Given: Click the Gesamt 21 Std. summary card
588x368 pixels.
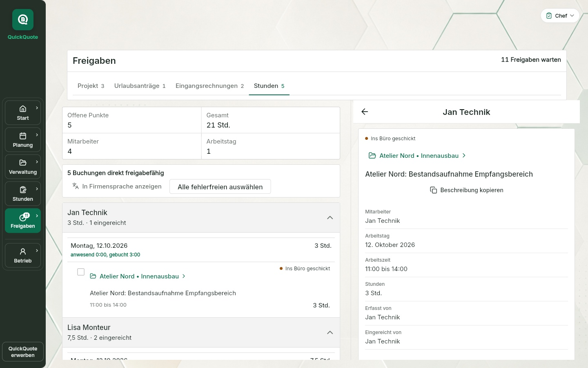Looking at the screenshot, I should click(x=271, y=120).
